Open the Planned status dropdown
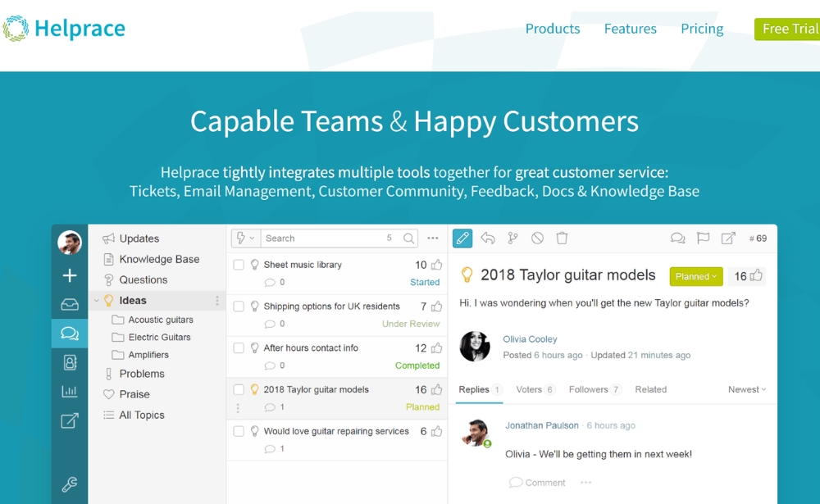The height and width of the screenshot is (504, 820). (x=695, y=276)
